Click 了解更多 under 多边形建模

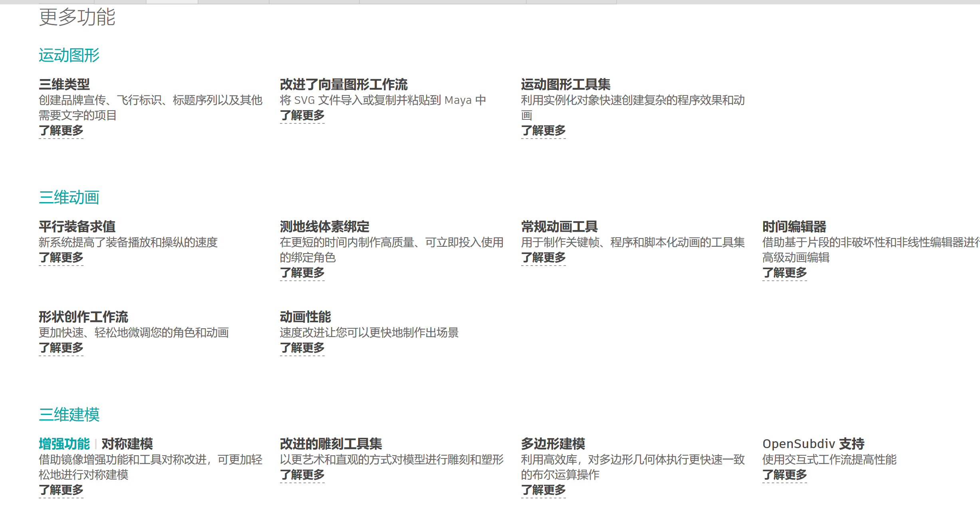(544, 490)
